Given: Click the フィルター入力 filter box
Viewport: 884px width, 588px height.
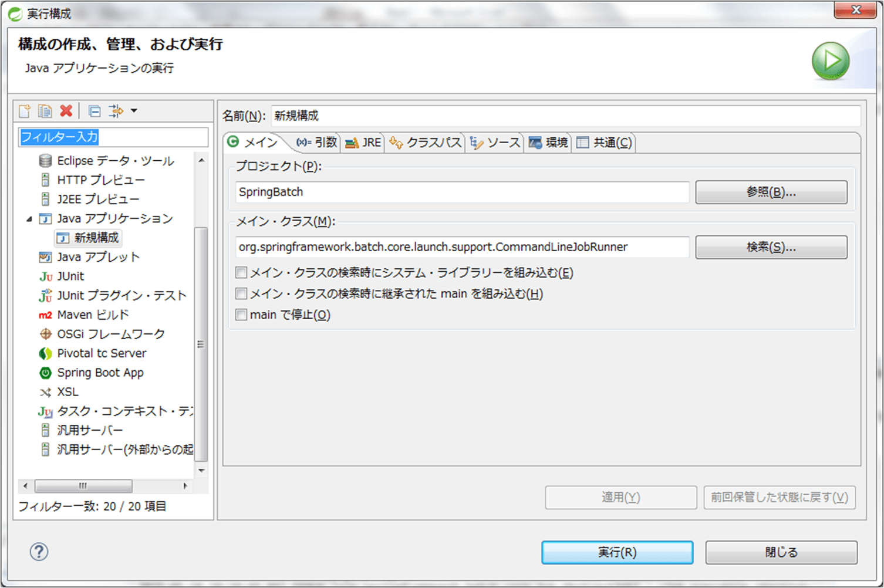Looking at the screenshot, I should coord(113,137).
